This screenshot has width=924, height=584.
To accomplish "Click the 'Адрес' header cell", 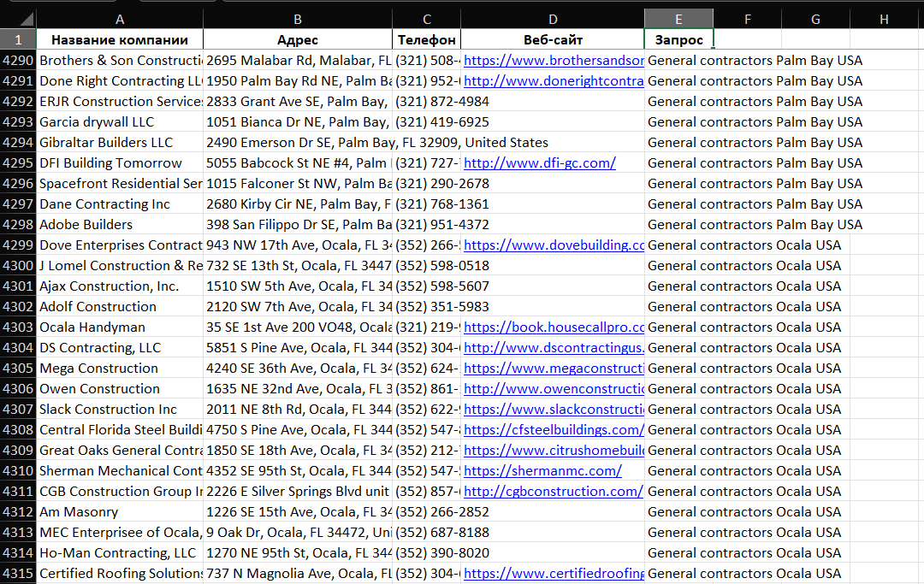I will click(x=298, y=39).
